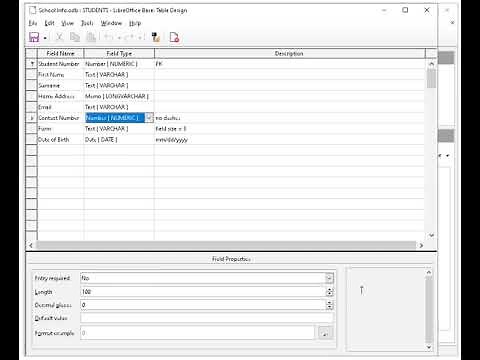Open the Tools menu
The width and height of the screenshot is (480, 360).
87,23
